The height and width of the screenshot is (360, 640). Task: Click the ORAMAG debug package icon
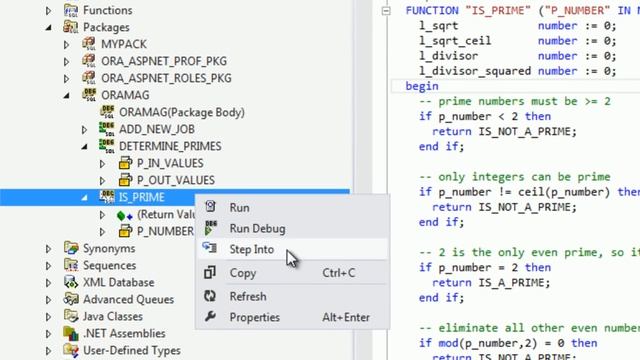click(x=89, y=95)
